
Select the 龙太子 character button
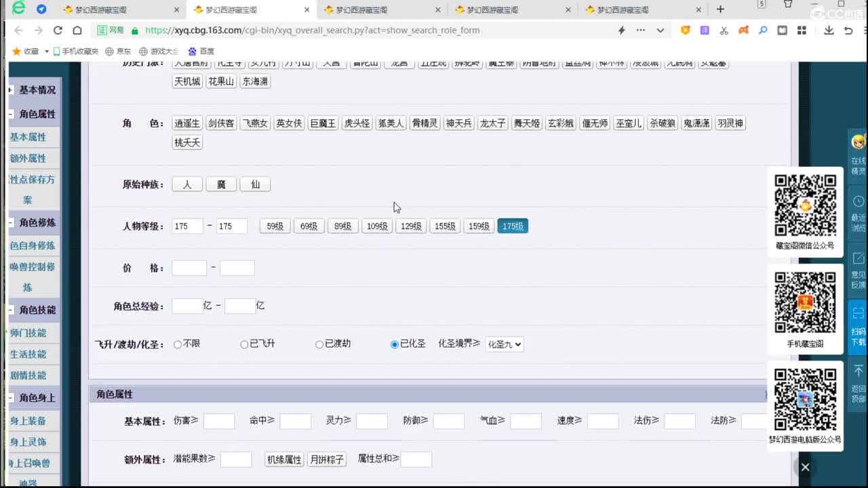[493, 123]
